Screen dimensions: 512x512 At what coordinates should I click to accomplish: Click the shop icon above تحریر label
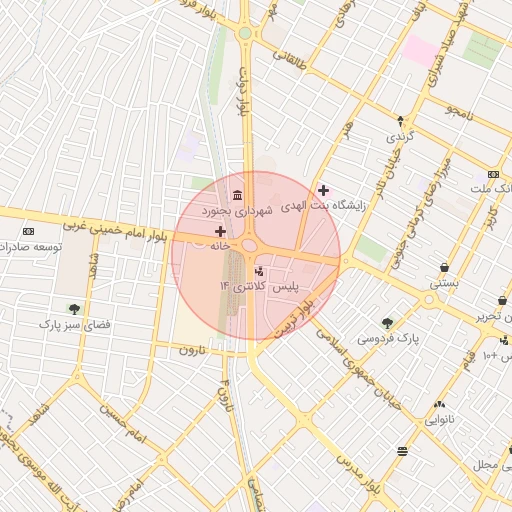coord(503,300)
